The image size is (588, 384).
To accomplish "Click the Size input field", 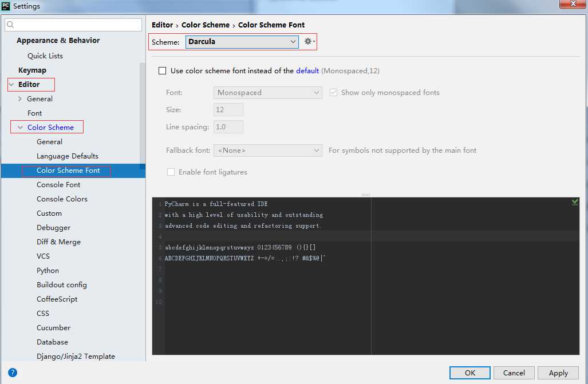I will [228, 109].
